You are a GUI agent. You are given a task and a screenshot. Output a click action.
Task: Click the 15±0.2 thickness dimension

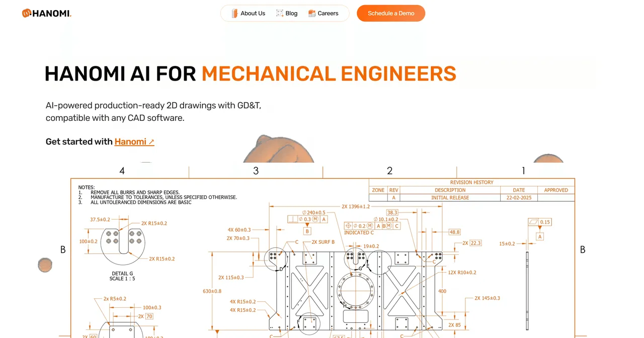coord(507,244)
